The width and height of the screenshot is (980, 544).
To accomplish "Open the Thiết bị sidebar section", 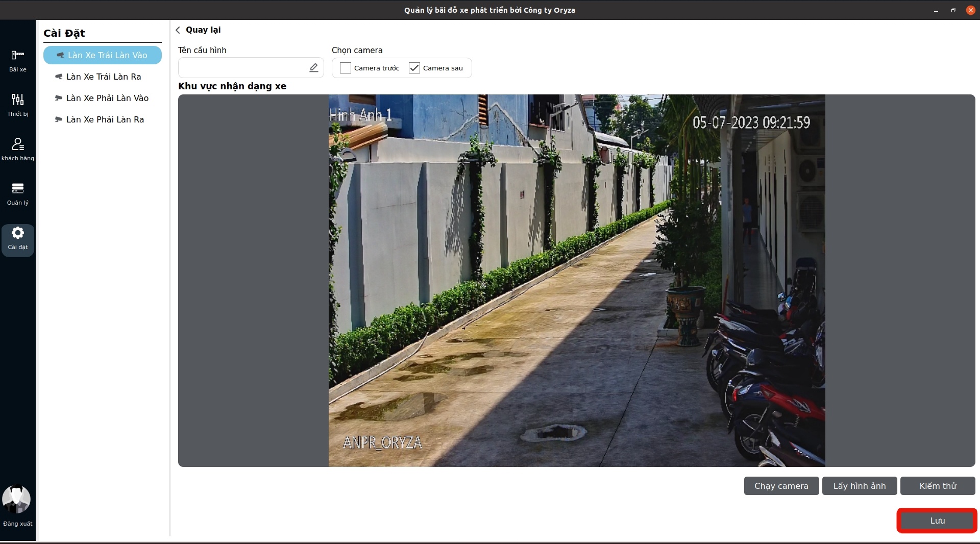I will coord(18,105).
